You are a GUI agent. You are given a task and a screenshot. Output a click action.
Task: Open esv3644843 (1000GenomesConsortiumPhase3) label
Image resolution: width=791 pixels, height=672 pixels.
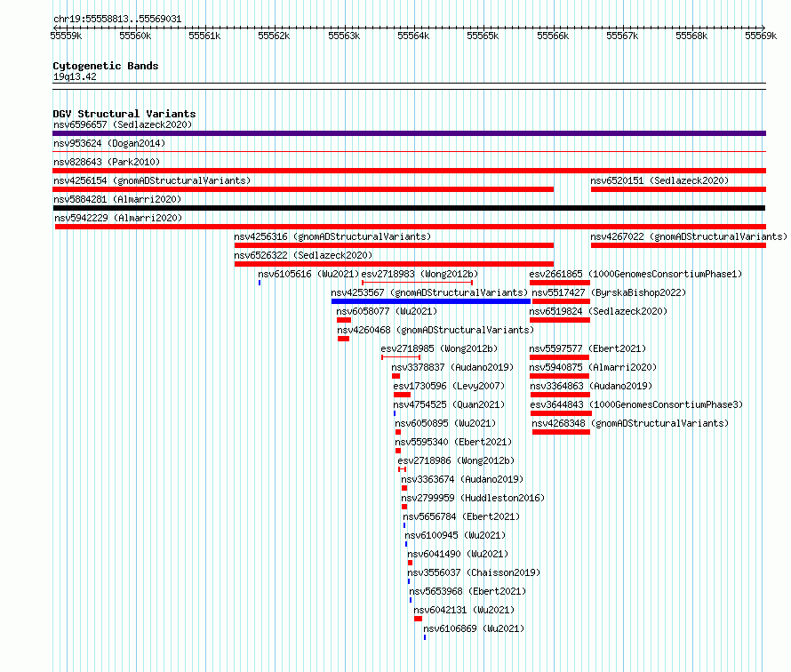[x=636, y=404]
